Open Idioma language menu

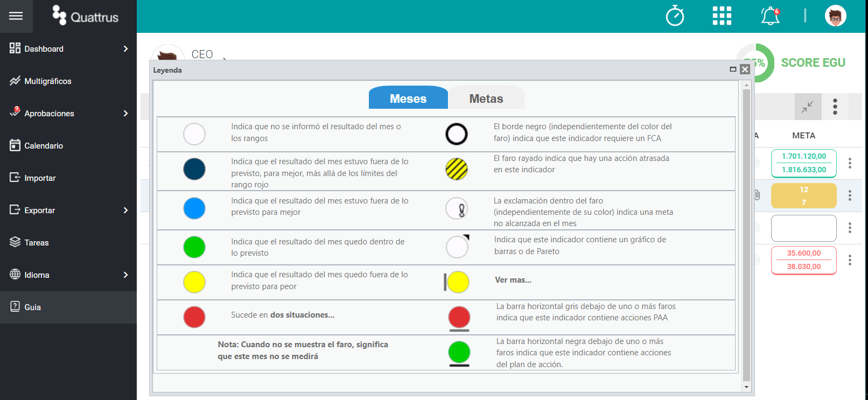68,275
